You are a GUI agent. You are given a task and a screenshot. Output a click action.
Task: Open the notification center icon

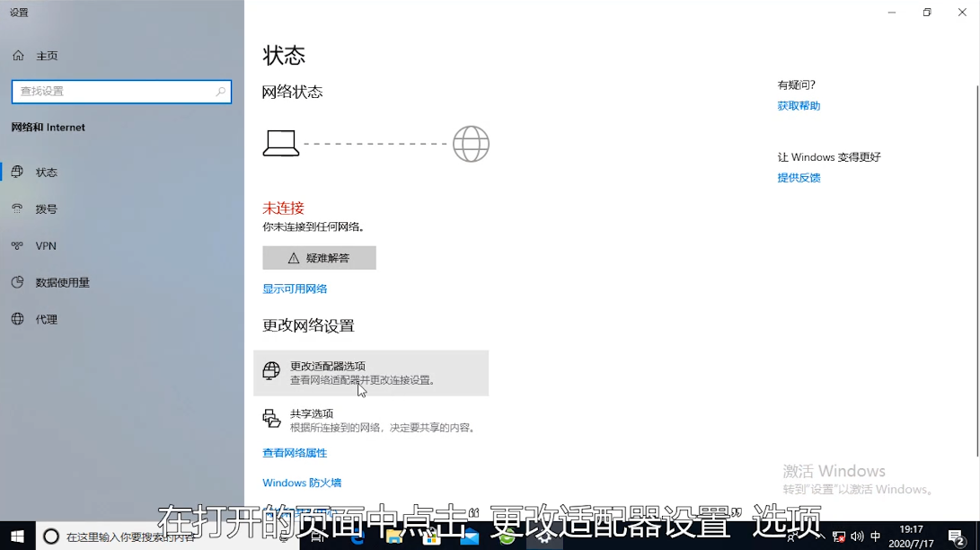(957, 537)
